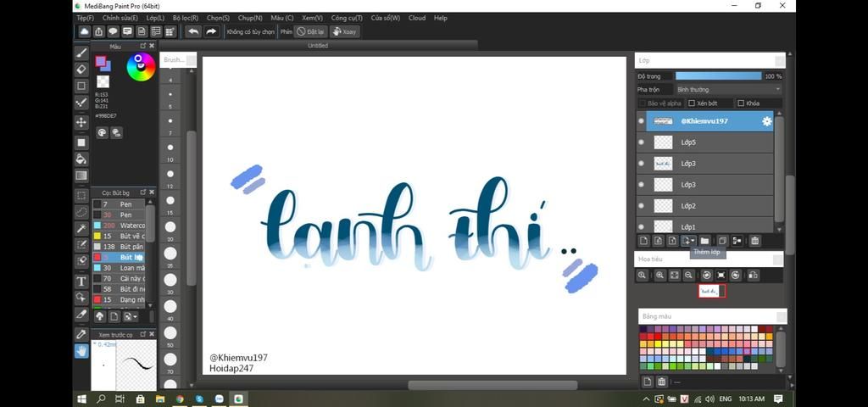
Task: Click taskbar search magnifier icon
Action: click(x=102, y=399)
